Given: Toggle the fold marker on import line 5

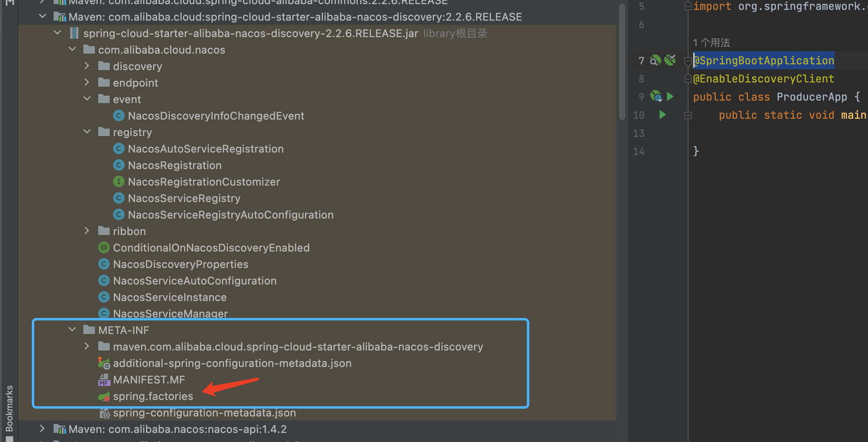Looking at the screenshot, I should click(x=688, y=6).
